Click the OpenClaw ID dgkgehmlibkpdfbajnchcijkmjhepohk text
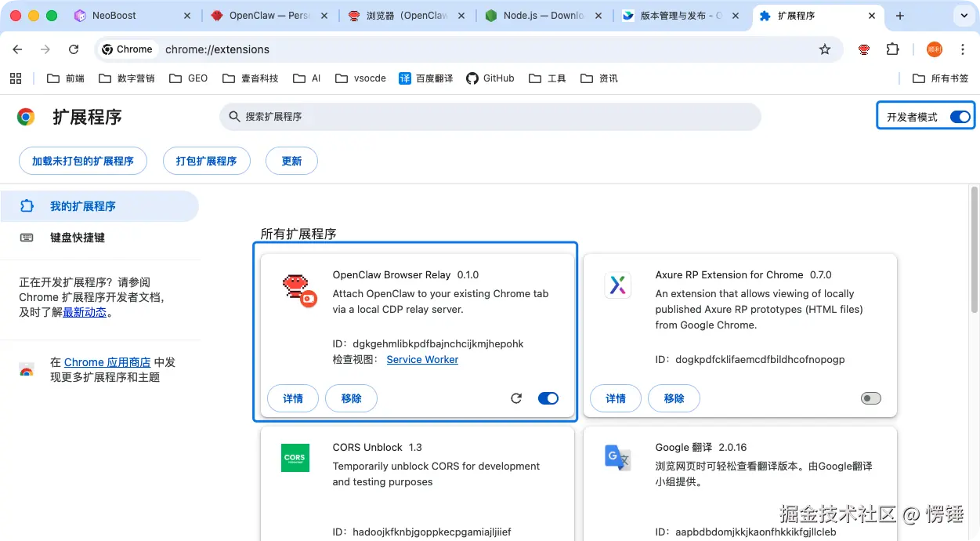Screen dimensions: 980x541 tap(438, 343)
